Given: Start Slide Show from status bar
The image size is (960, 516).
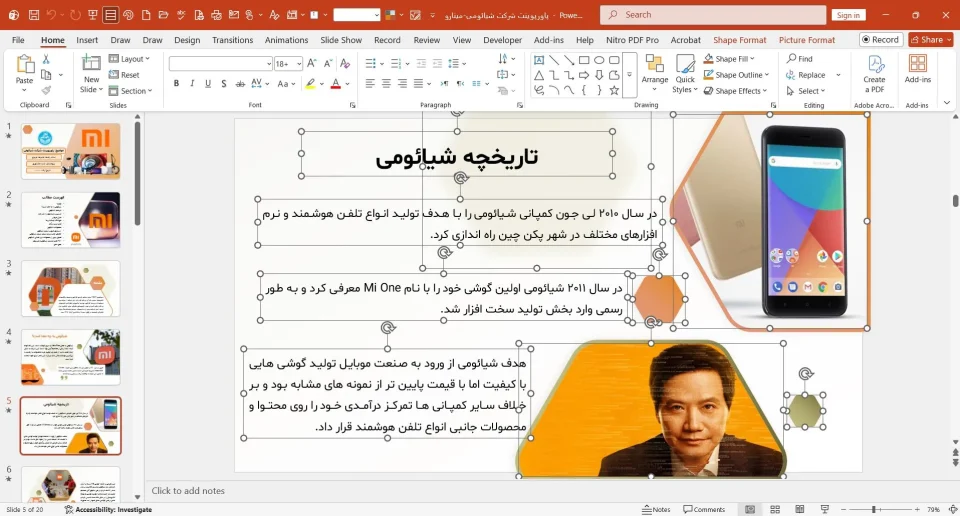Looking at the screenshot, I should coord(825,509).
